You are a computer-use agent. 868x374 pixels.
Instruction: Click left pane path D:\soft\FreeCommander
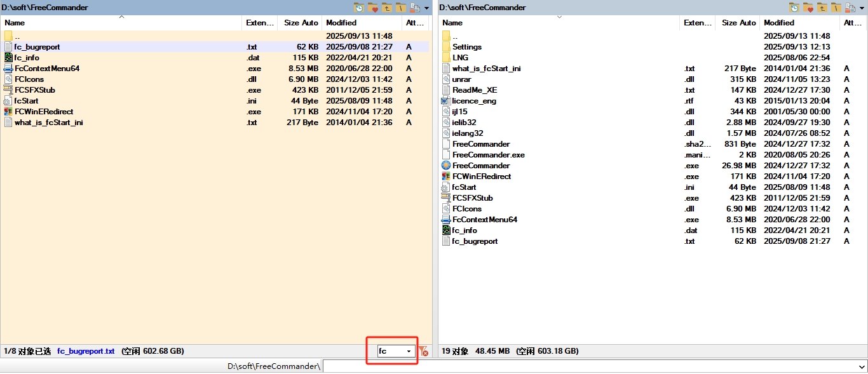click(45, 8)
